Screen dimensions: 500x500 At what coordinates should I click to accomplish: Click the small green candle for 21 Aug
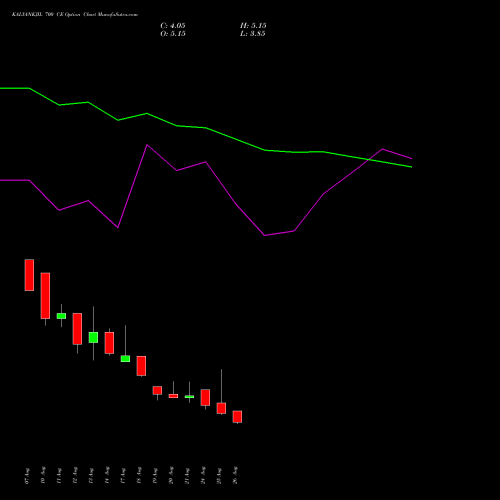point(189,397)
